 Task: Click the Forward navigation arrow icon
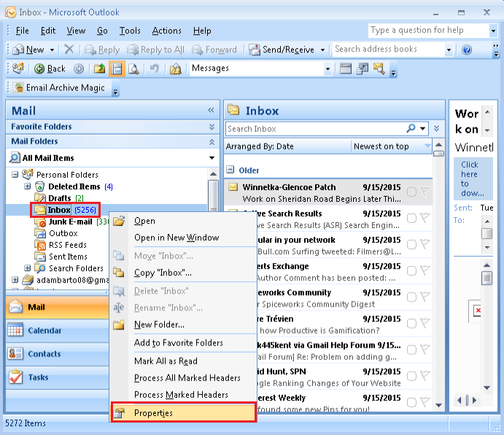click(x=79, y=68)
